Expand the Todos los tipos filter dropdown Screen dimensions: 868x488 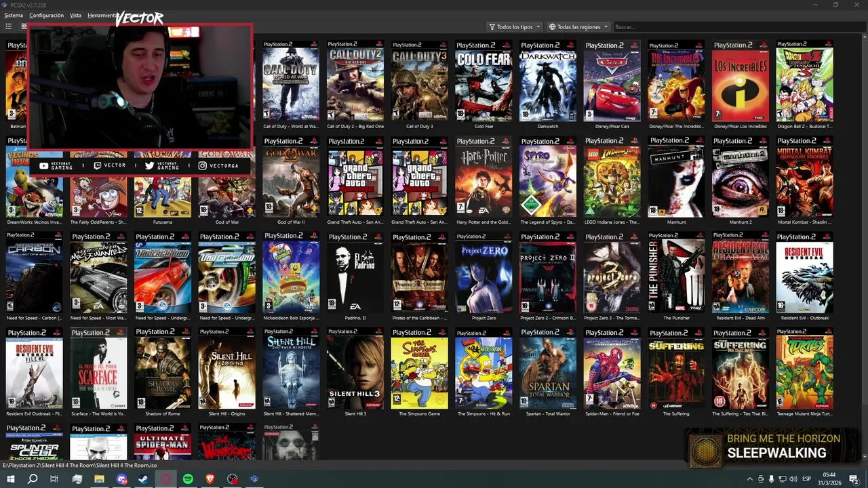tap(515, 27)
